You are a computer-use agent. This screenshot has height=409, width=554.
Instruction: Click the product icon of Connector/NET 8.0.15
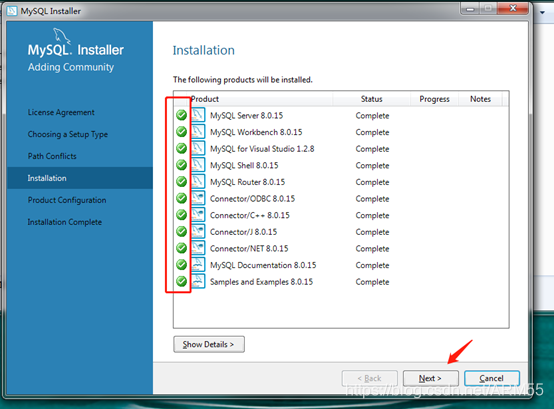198,248
